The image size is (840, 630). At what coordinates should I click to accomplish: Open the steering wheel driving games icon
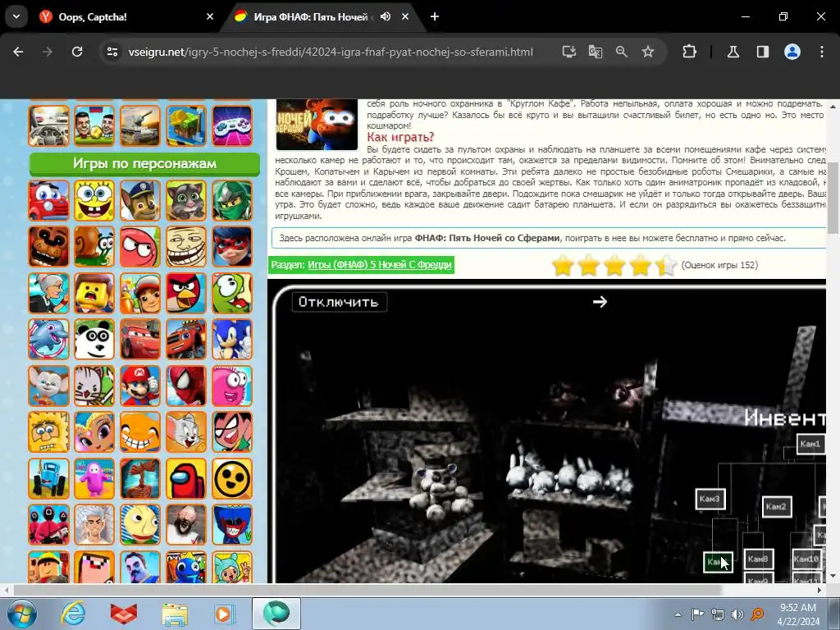point(48,126)
